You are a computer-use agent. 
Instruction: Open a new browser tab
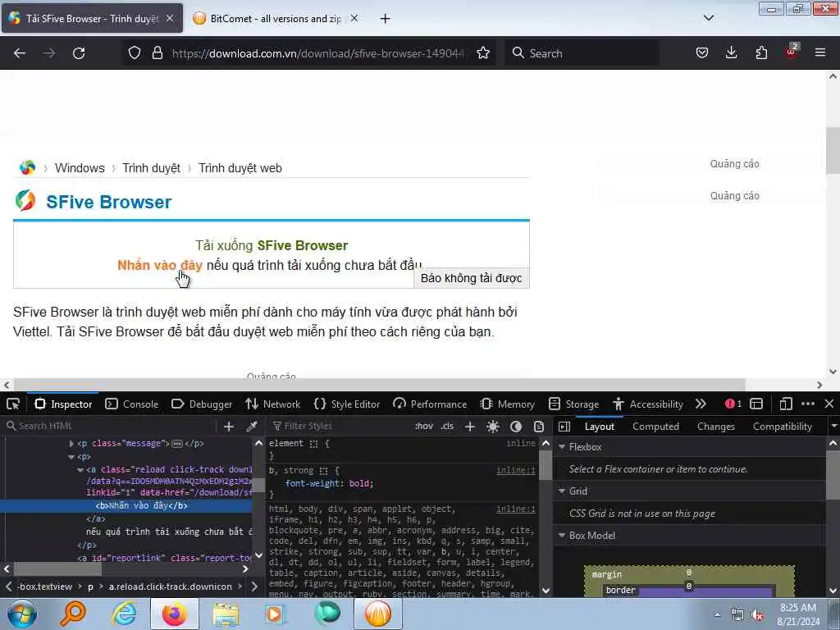tap(386, 19)
